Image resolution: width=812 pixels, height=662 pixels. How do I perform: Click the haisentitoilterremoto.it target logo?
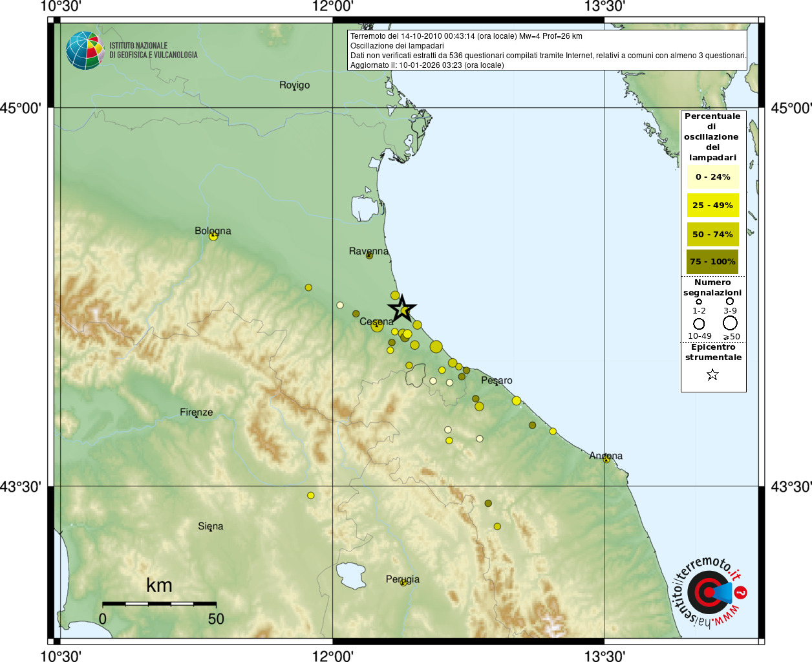point(709,592)
